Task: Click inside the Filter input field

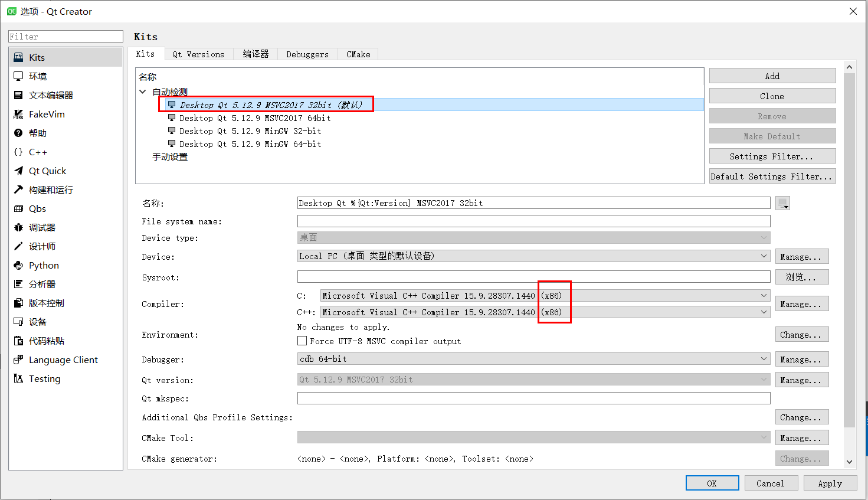Action: tap(65, 36)
